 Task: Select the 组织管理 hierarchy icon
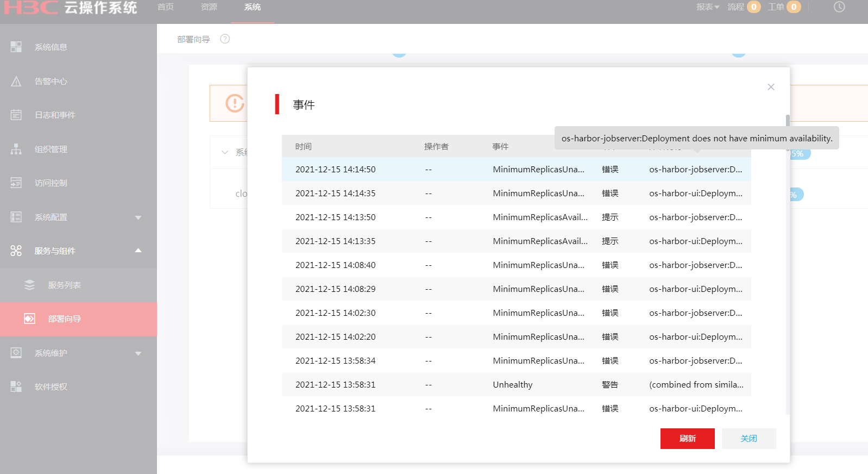[16, 149]
